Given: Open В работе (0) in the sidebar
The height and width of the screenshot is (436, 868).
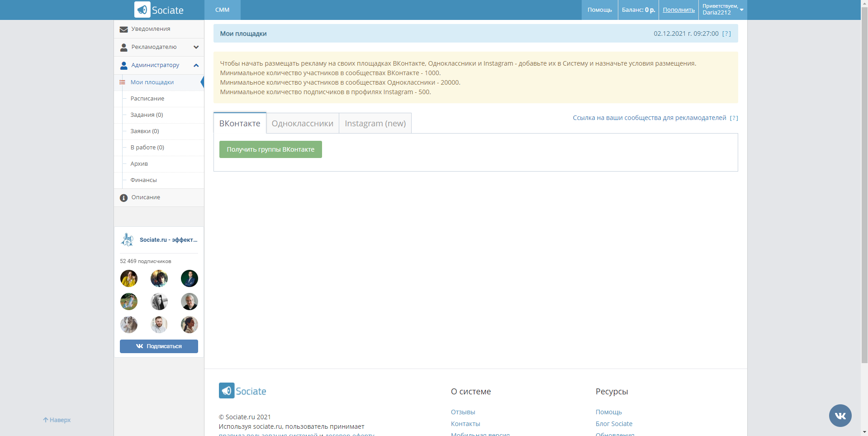Looking at the screenshot, I should point(147,148).
